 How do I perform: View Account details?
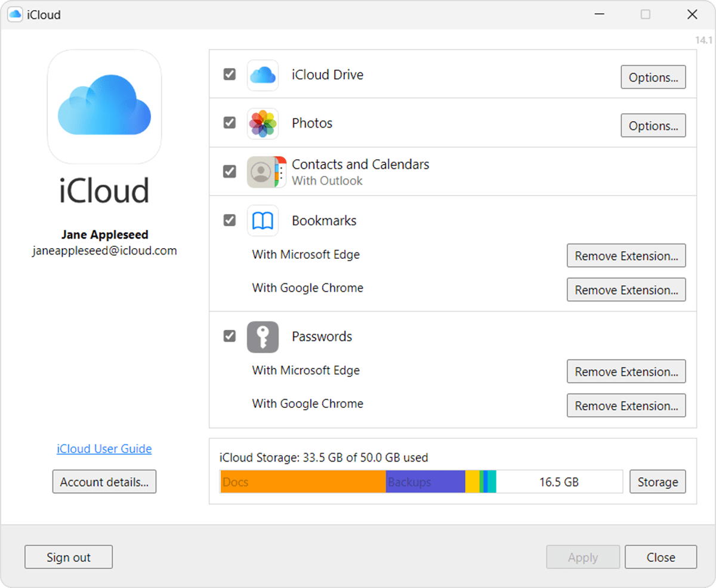[104, 482]
